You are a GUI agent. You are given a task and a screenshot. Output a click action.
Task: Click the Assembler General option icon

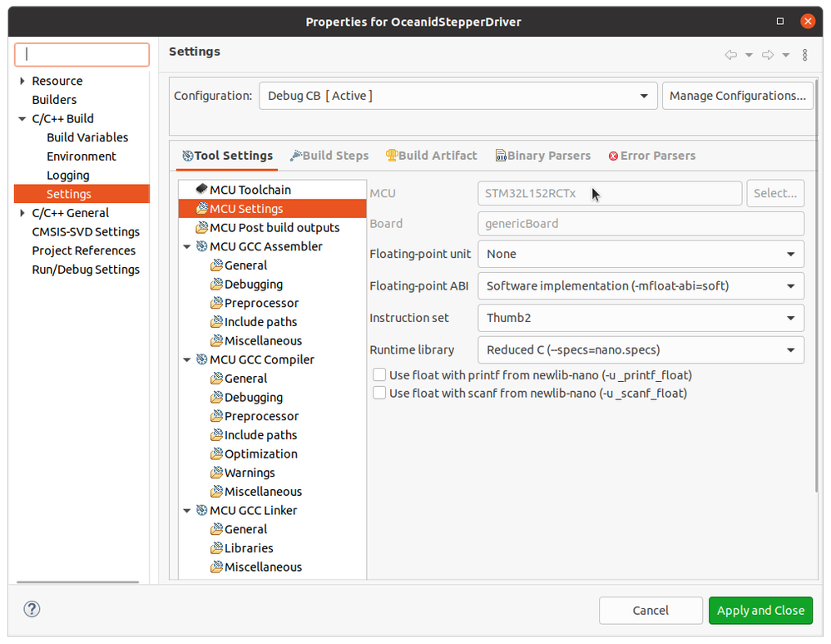216,265
